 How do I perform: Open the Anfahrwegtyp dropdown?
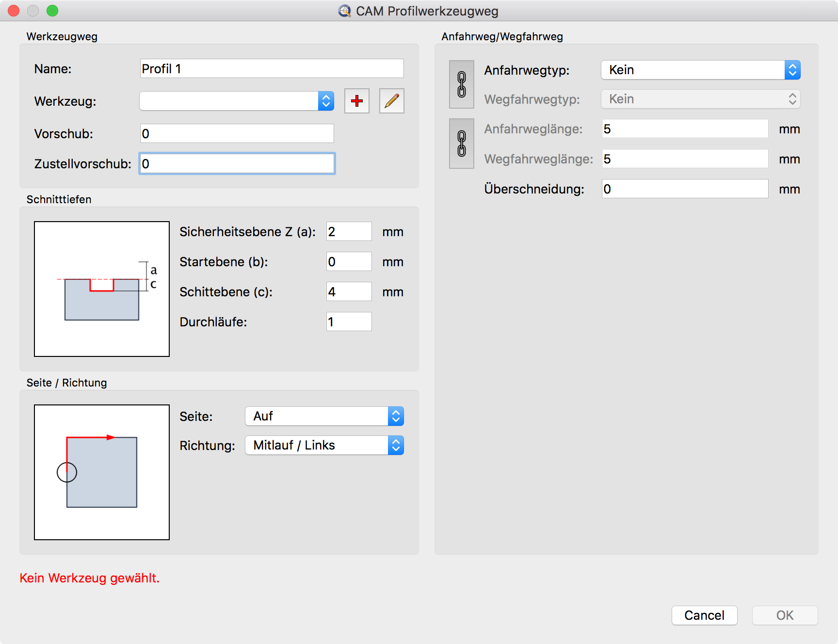[700, 70]
